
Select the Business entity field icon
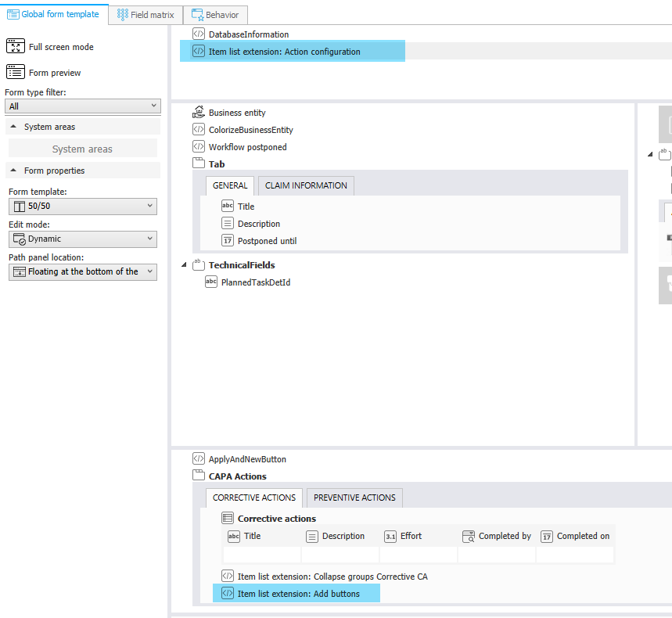[x=199, y=113]
